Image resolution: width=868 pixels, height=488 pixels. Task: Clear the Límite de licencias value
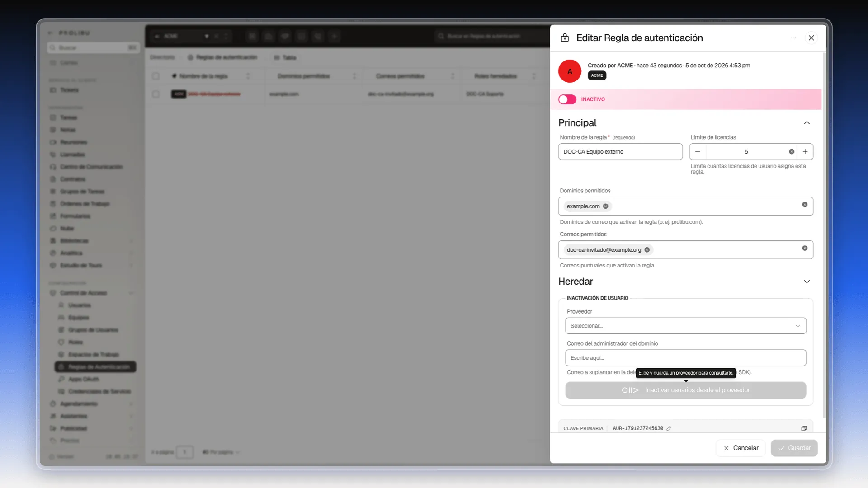[792, 152]
